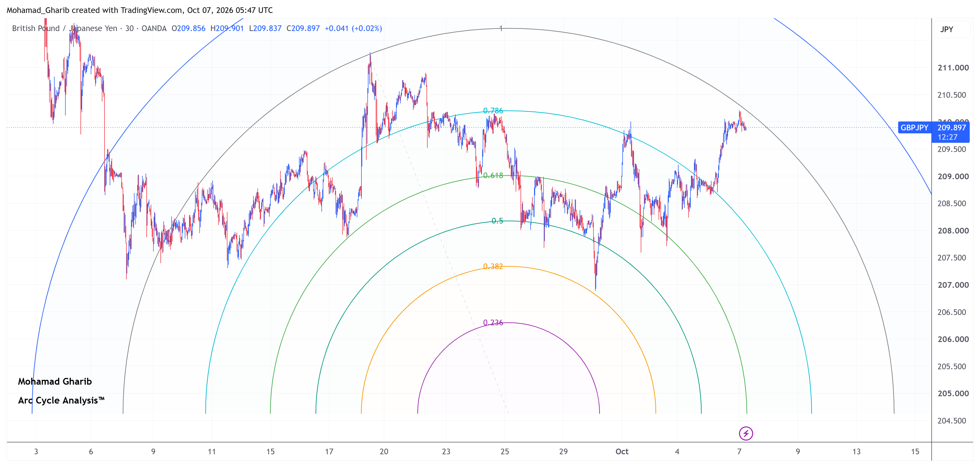Click the 23 date label on time axis
980x464 pixels.
(446, 452)
